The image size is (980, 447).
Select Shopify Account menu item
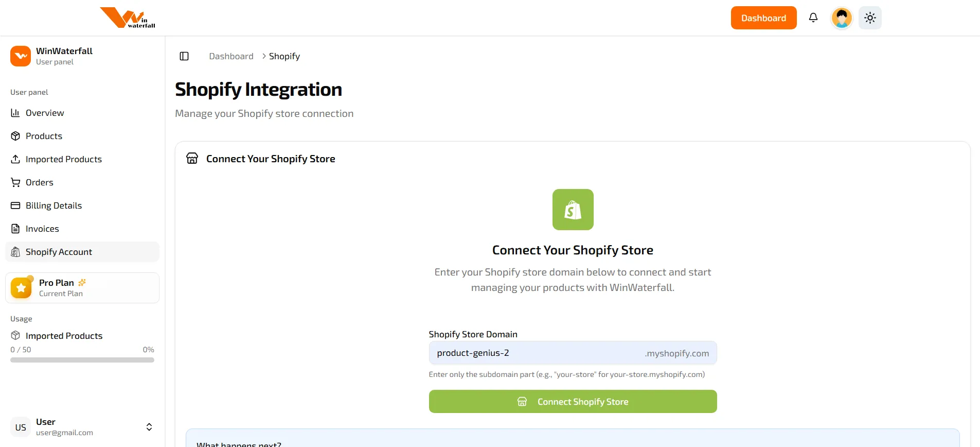82,252
